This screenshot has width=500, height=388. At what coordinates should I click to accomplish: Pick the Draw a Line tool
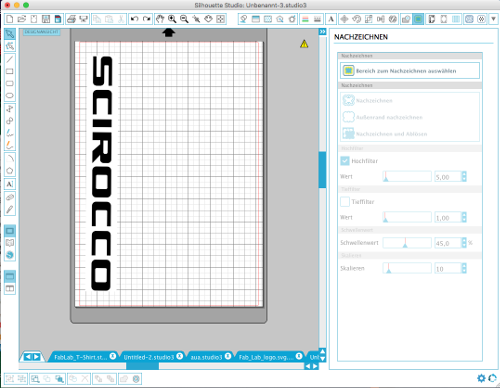tap(10, 59)
